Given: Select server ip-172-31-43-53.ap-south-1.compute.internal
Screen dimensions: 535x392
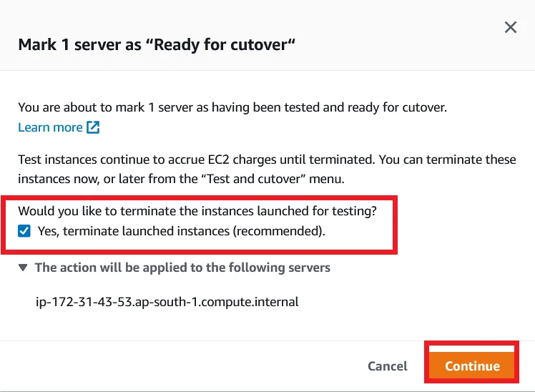Looking at the screenshot, I should pos(167,302).
